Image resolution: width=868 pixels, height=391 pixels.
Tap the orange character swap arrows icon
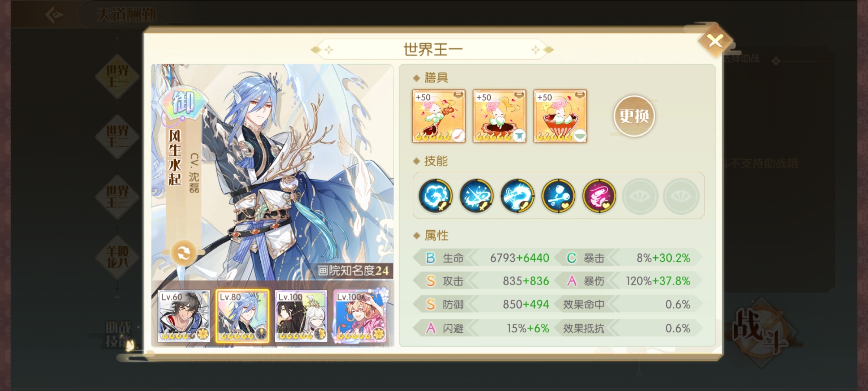coord(183,253)
